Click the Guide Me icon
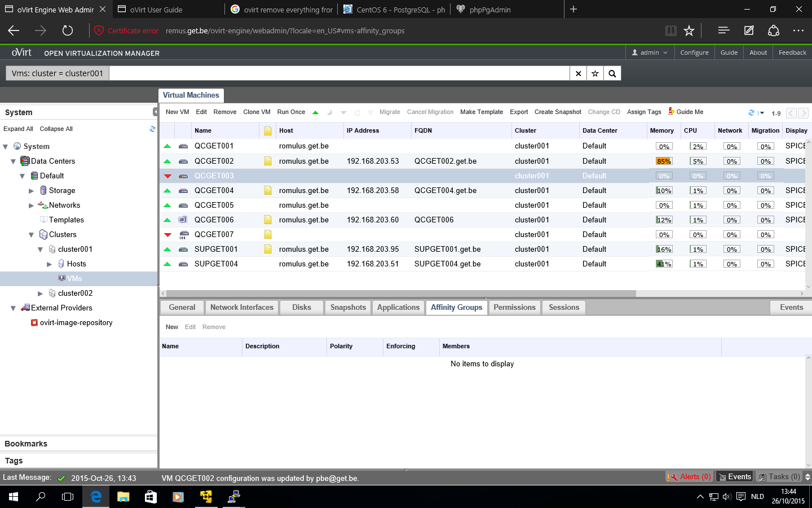 click(x=671, y=111)
